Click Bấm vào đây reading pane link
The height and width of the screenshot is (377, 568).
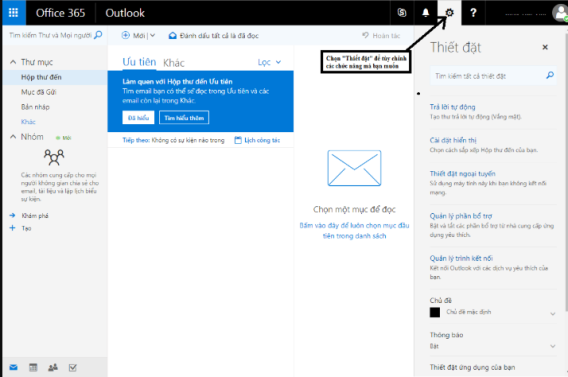pos(354,230)
